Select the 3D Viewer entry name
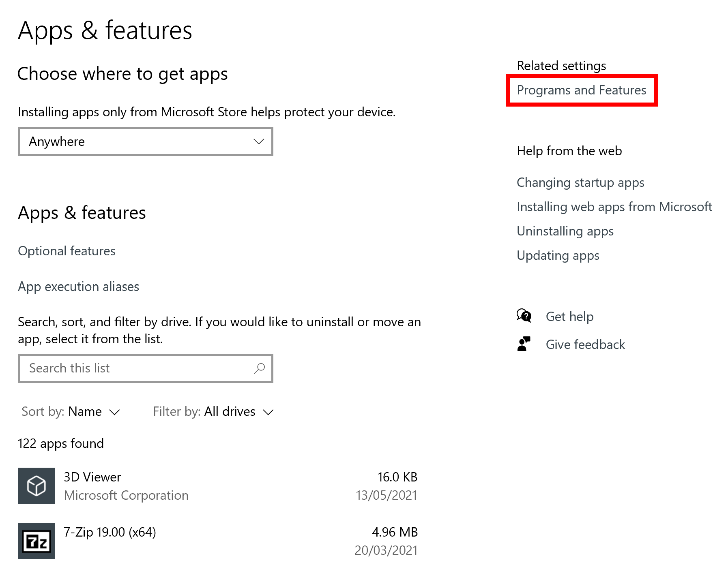728x569 pixels. pos(92,477)
